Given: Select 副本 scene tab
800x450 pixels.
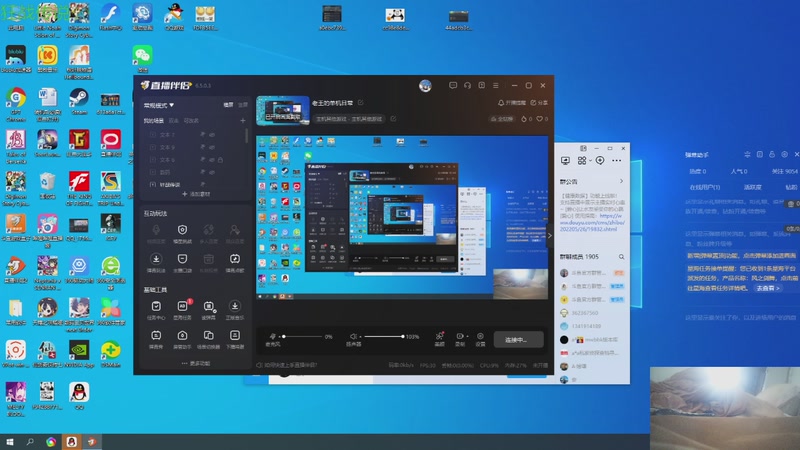Looking at the screenshot, I should click(173, 121).
